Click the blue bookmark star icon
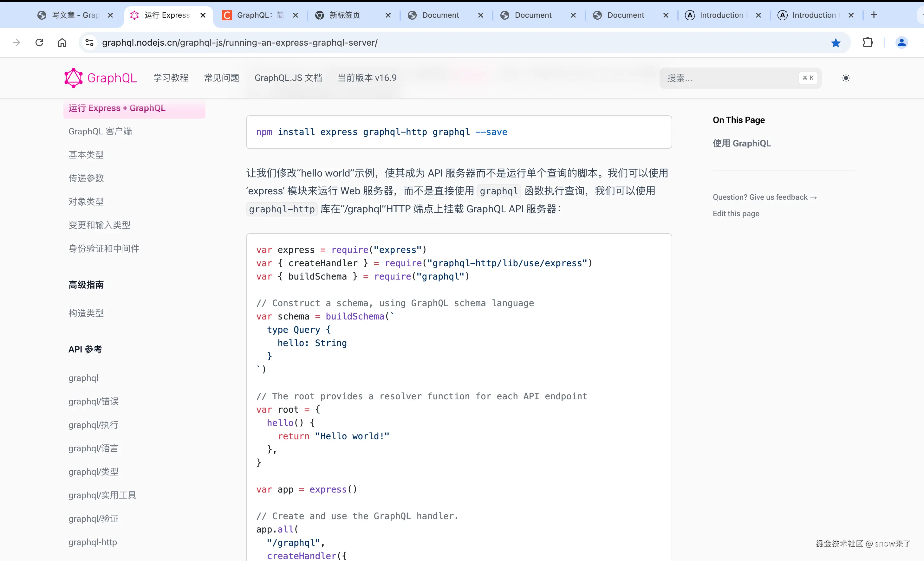 point(836,43)
